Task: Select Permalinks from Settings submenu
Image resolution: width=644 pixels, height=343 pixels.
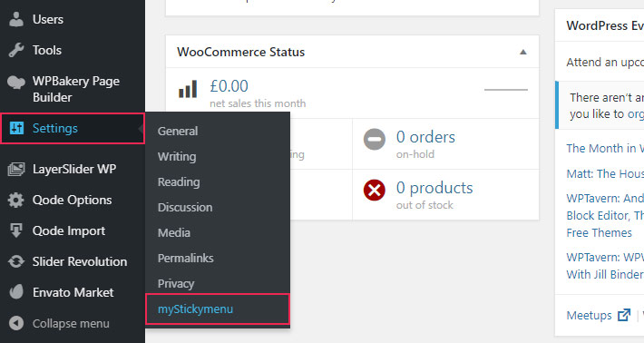Action: coord(185,258)
